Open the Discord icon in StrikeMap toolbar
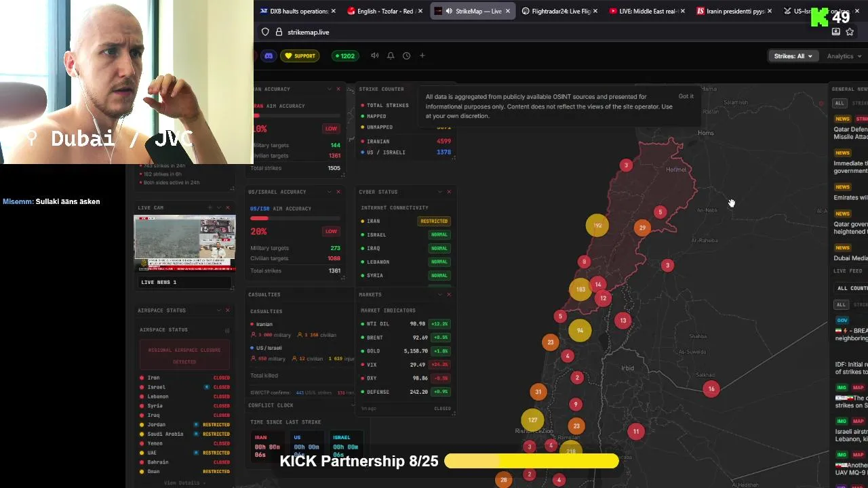 [x=269, y=56]
